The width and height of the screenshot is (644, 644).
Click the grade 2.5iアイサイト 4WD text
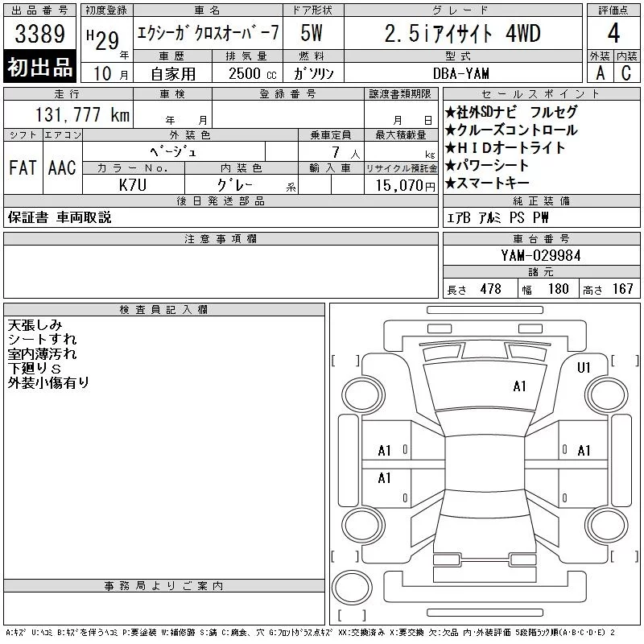[x=462, y=34]
